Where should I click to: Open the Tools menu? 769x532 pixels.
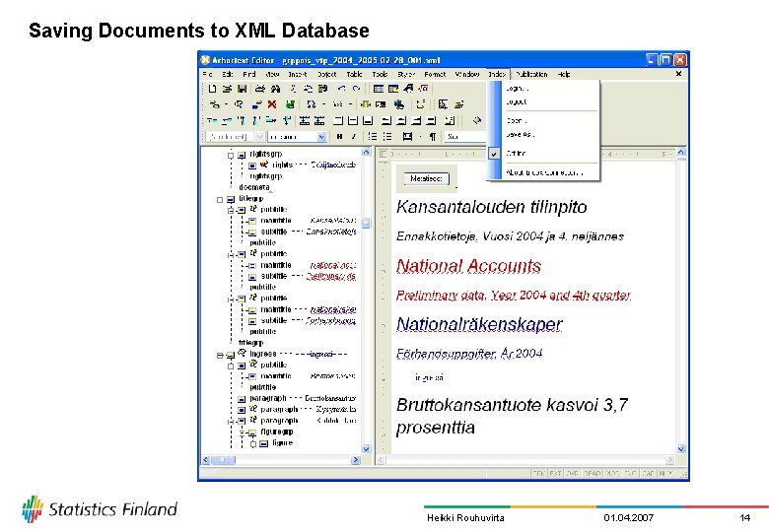tap(380, 74)
